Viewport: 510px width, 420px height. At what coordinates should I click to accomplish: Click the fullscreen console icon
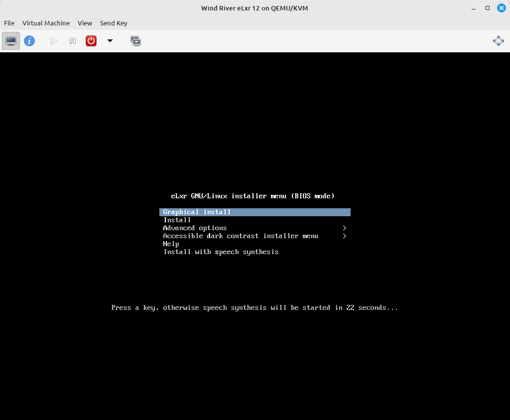135,41
